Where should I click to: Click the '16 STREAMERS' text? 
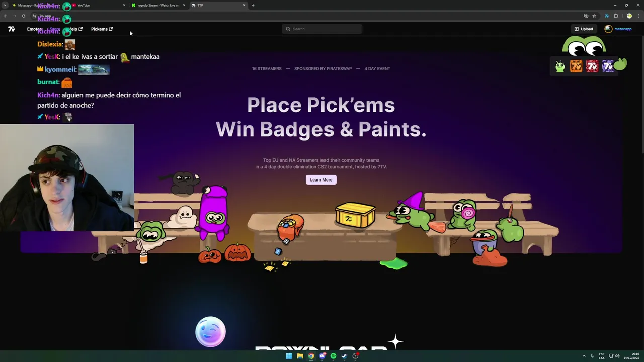click(x=267, y=69)
